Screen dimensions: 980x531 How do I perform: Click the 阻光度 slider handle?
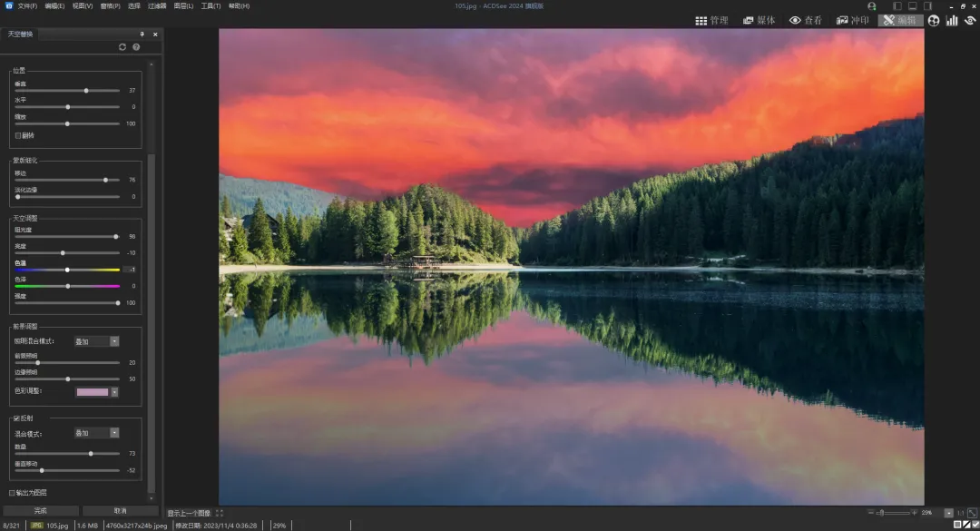pos(116,237)
